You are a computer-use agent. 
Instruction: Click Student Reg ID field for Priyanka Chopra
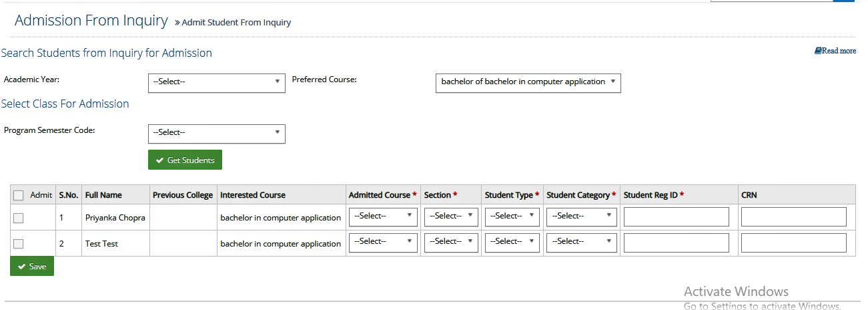pos(677,217)
